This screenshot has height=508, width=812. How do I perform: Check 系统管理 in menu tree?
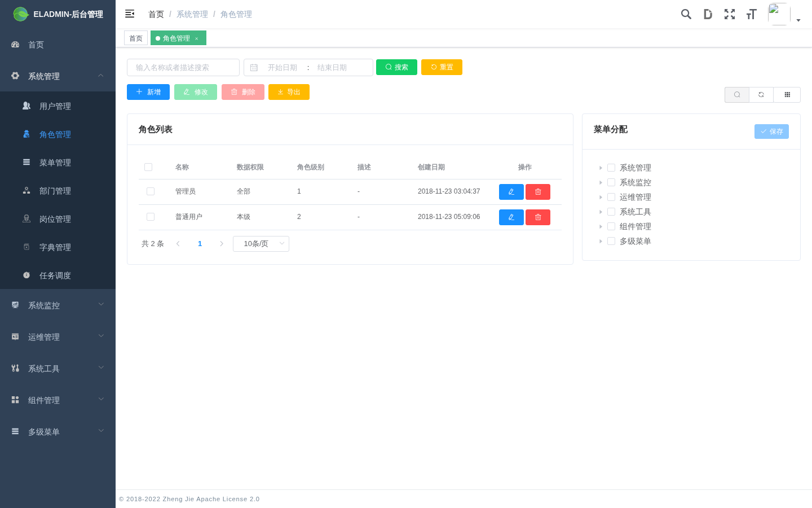coord(611,168)
